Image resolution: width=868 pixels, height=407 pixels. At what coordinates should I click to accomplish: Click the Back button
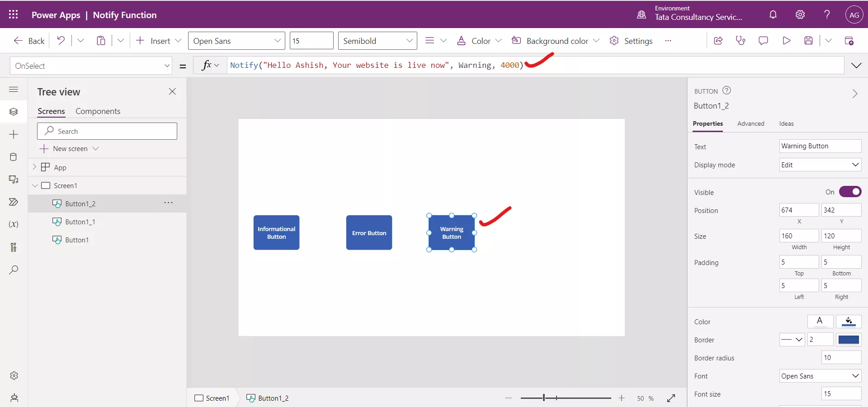29,41
